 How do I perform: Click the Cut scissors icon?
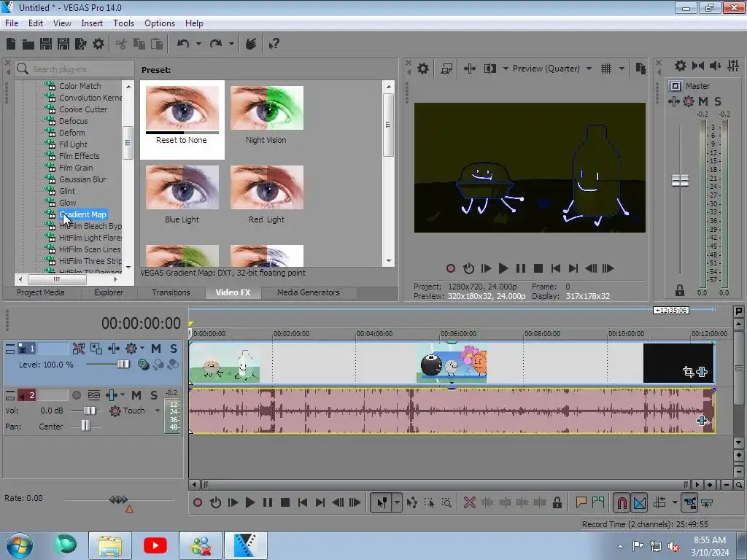pos(122,44)
